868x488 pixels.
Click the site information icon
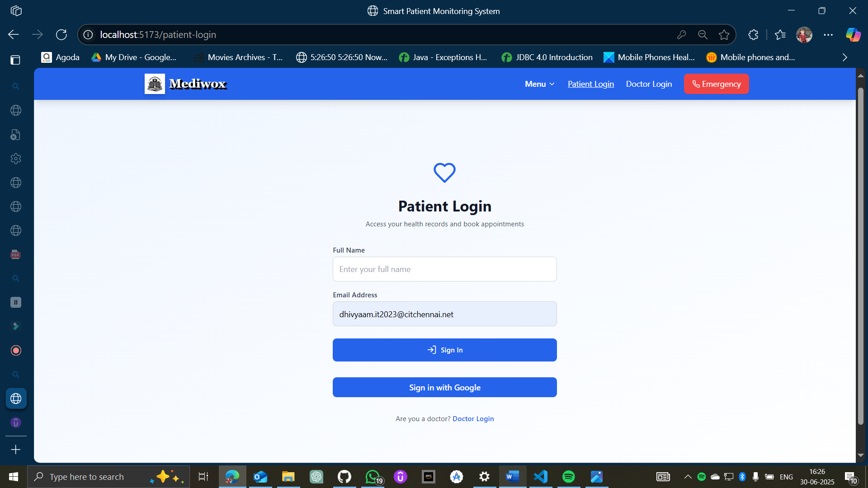[88, 35]
